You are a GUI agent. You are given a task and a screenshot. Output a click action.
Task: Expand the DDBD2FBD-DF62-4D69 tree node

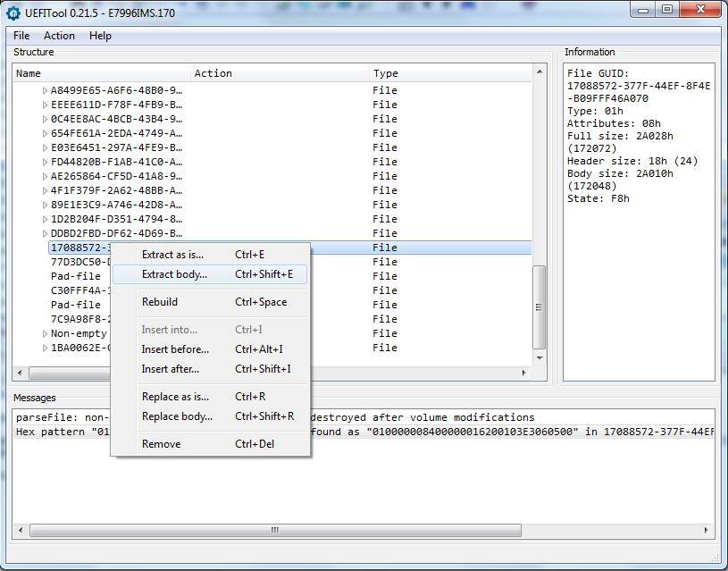click(x=45, y=233)
